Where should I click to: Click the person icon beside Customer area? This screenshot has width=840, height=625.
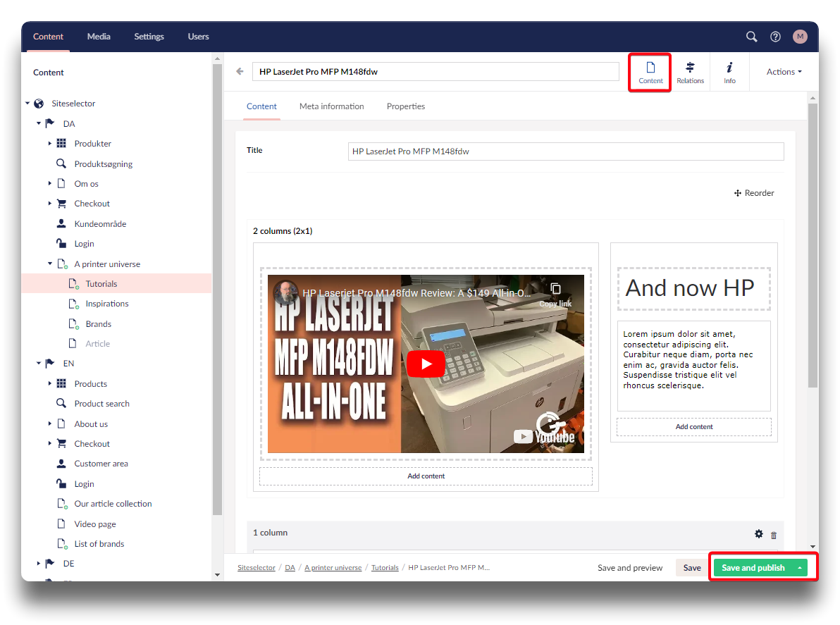pos(61,463)
